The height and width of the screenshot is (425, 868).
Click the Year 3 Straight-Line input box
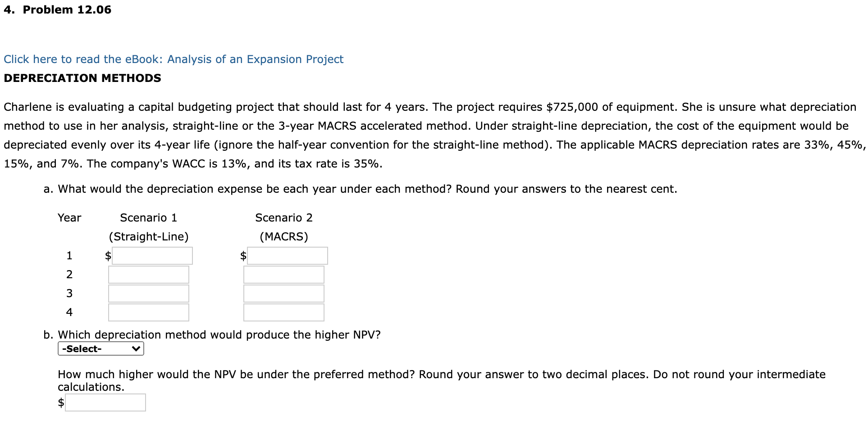148,293
